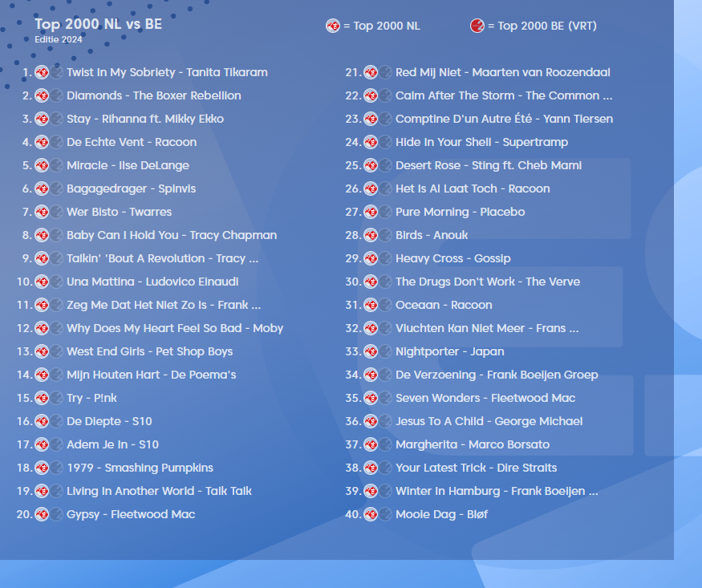Click NL icon beside Gypsy - Fleetwood Mac
This screenshot has height=588, width=702.
(42, 514)
